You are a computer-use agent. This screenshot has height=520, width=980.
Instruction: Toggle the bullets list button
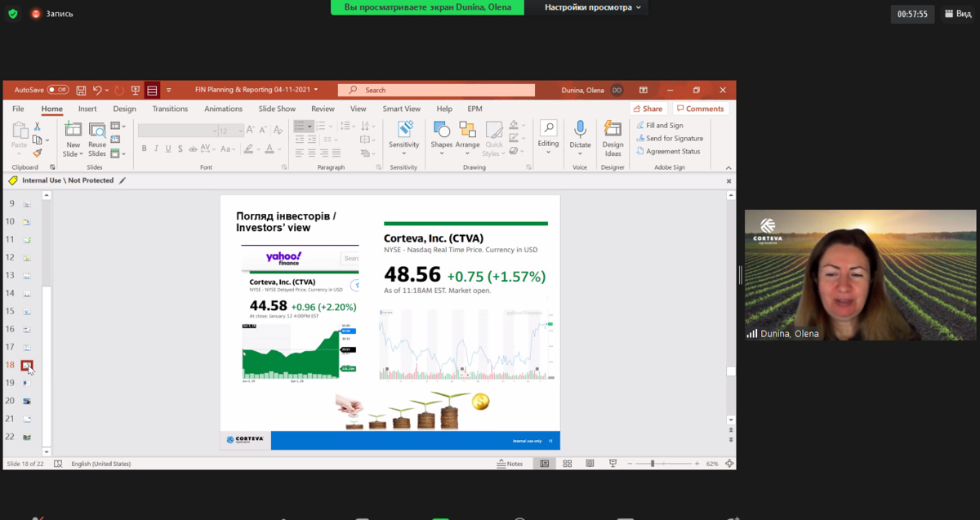point(300,127)
